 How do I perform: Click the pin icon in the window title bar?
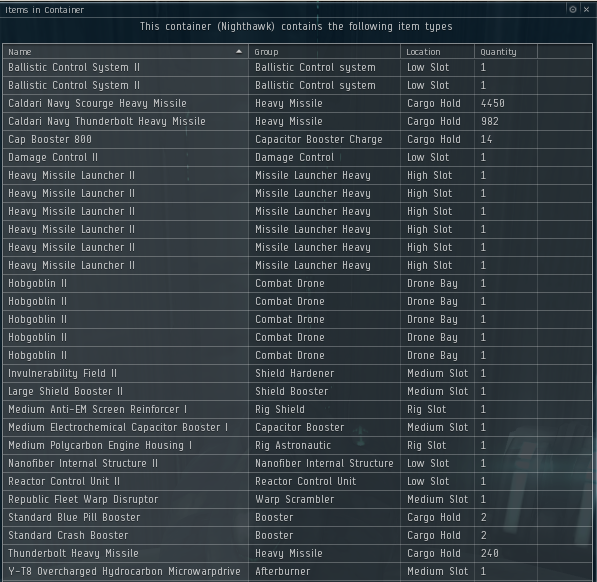pyautogui.click(x=573, y=10)
